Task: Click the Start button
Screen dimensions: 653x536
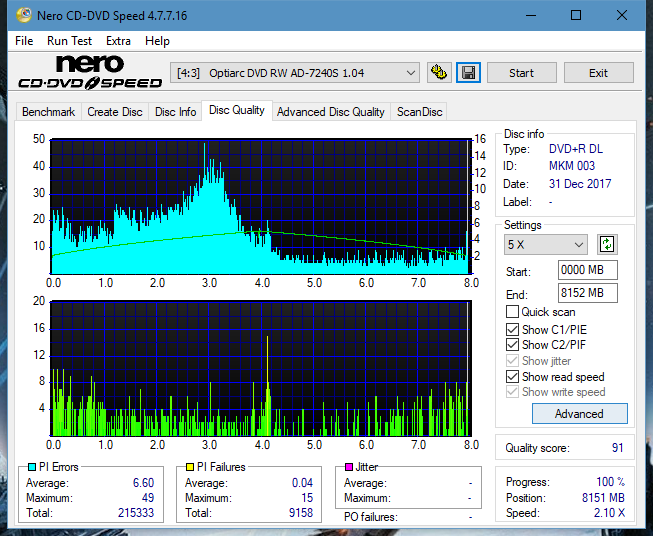Action: [x=521, y=73]
